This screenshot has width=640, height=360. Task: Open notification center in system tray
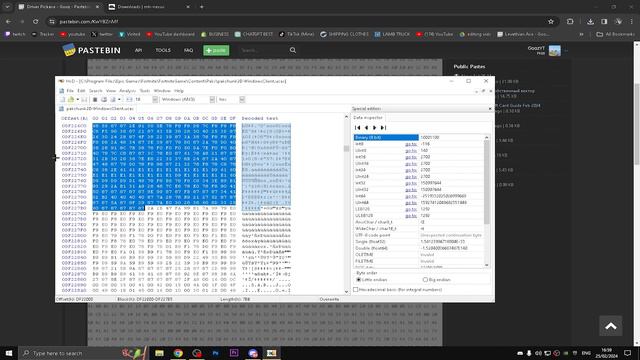tap(627, 353)
